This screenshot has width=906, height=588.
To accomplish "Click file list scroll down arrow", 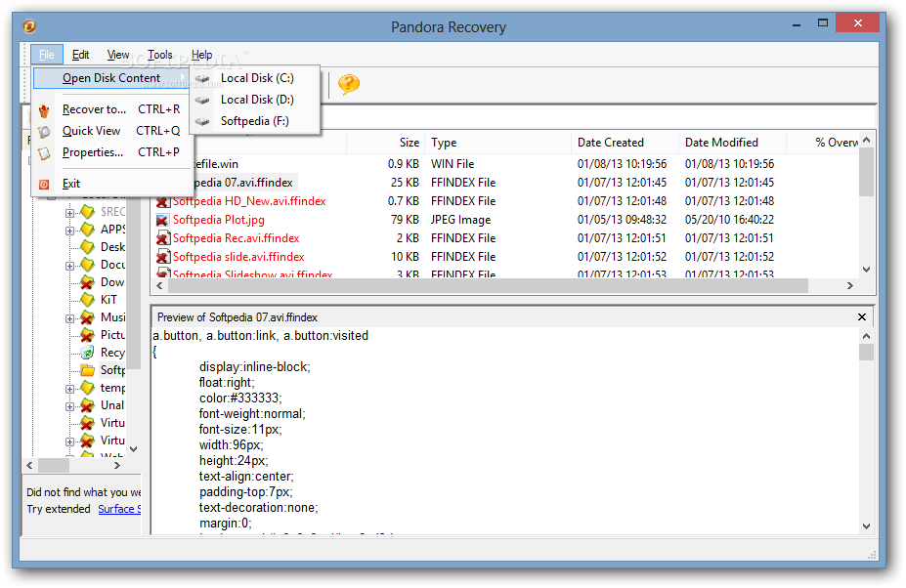I will point(866,270).
